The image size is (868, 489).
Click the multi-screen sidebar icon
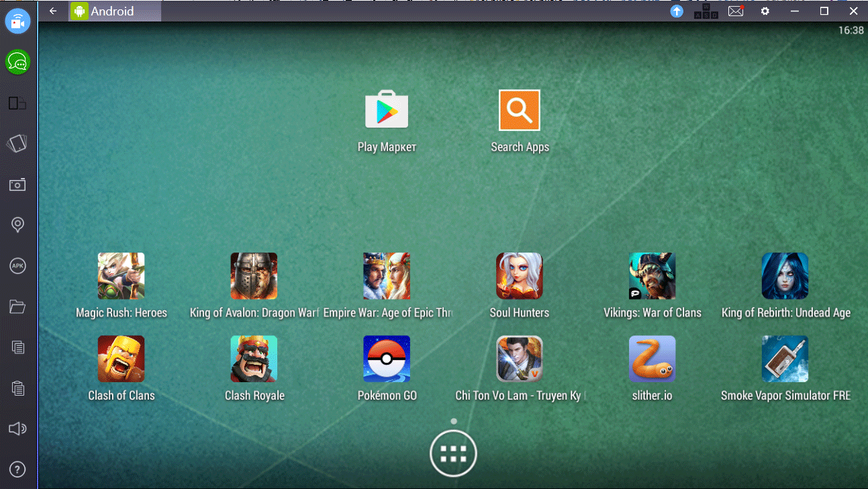(x=17, y=103)
